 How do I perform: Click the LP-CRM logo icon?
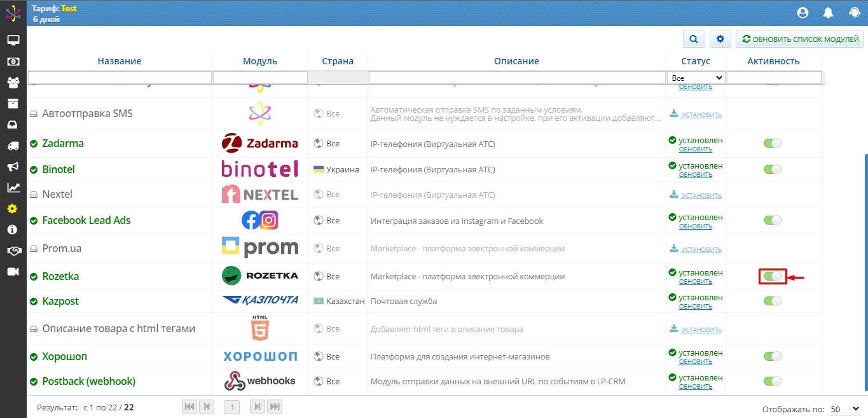[13, 13]
